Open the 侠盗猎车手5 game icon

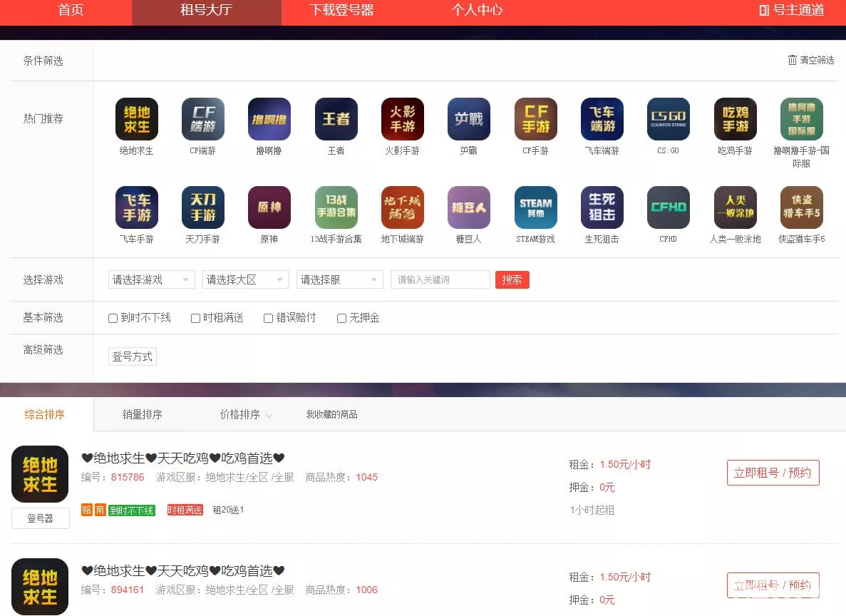(x=801, y=207)
